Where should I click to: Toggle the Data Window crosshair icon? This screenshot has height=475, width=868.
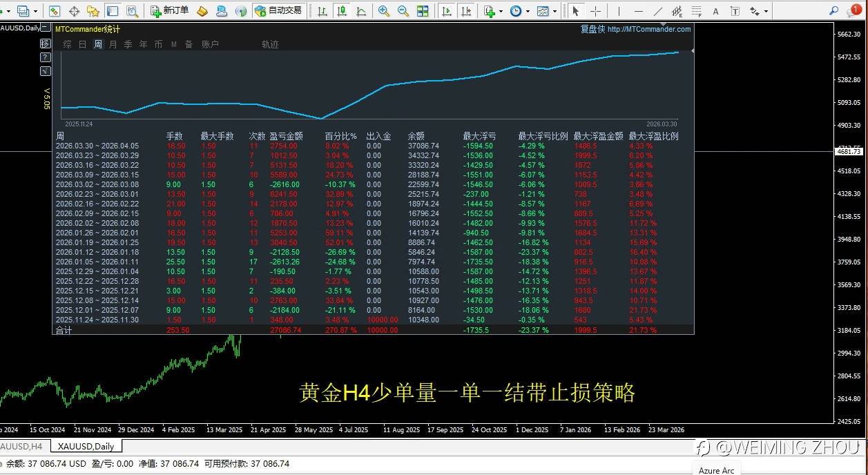(74, 11)
